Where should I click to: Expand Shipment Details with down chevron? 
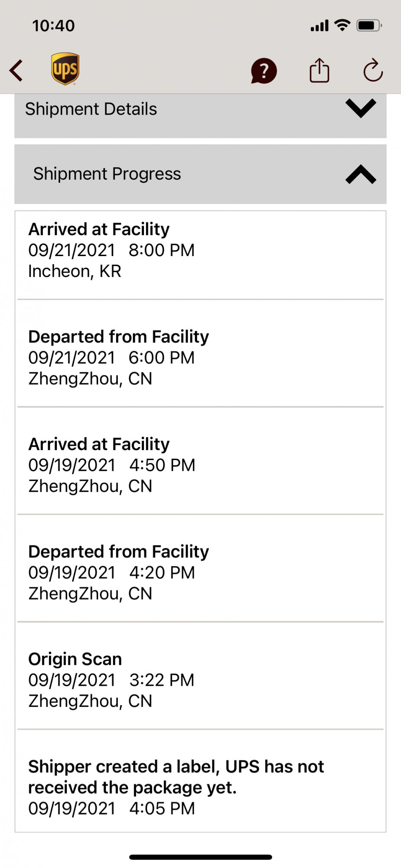click(361, 108)
